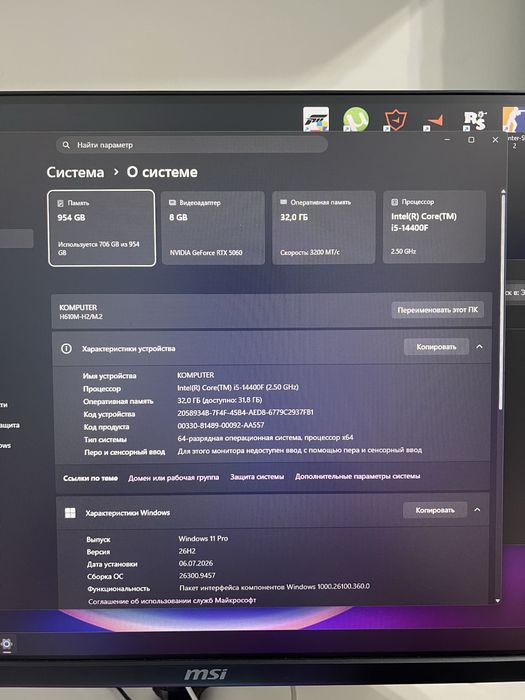Image resolution: width=525 pixels, height=700 pixels.
Task: Select the Windows 11 Pro edition text
Action: (x=203, y=539)
